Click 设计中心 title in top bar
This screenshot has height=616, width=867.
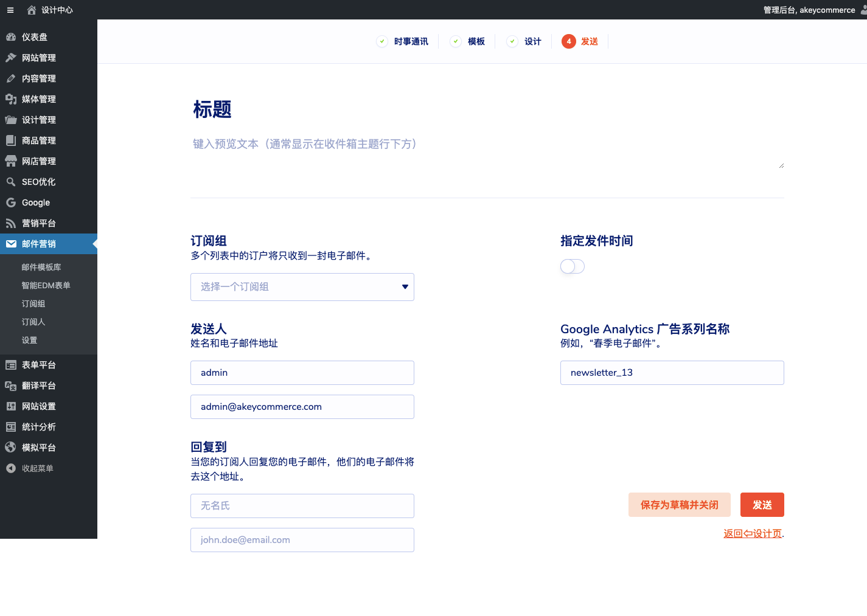point(57,10)
